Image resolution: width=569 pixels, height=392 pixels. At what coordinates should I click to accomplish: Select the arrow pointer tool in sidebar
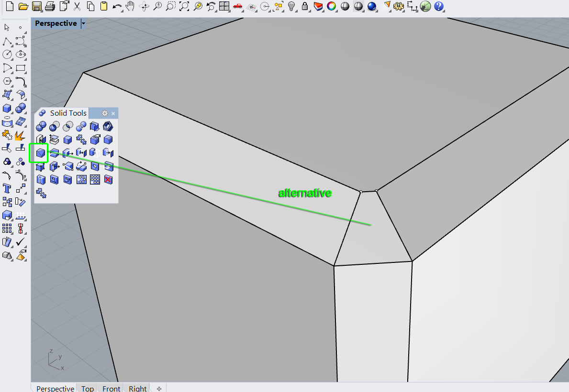coord(7,28)
